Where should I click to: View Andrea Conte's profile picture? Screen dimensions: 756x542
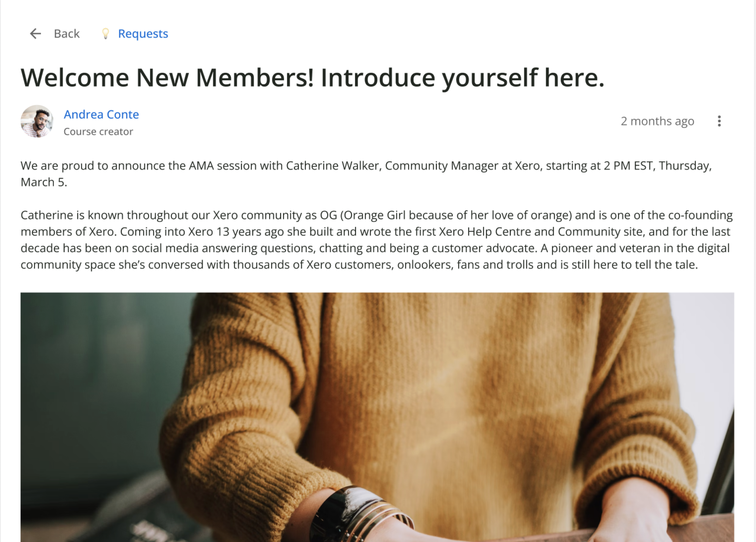(x=37, y=121)
